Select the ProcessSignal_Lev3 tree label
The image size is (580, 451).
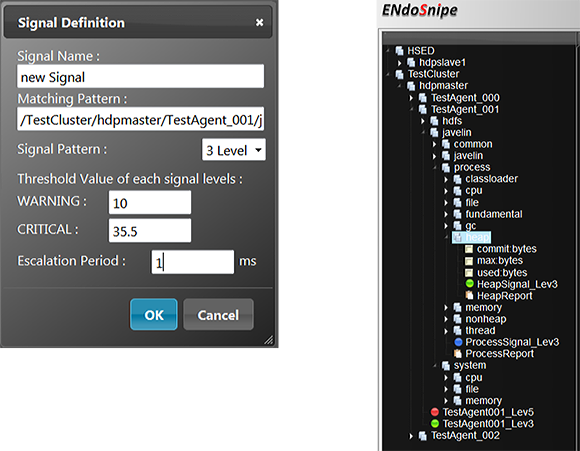[x=512, y=342]
